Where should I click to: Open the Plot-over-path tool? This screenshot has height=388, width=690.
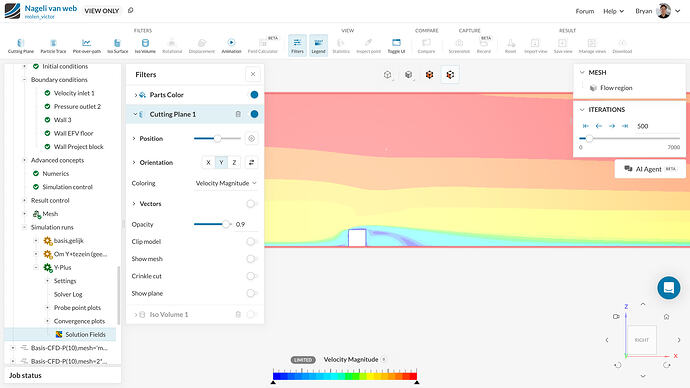point(87,46)
